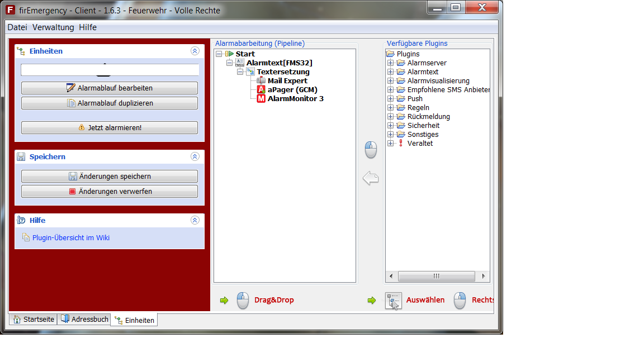644x362 pixels.
Task: Collapse the Einheiten panel section
Action: [195, 51]
